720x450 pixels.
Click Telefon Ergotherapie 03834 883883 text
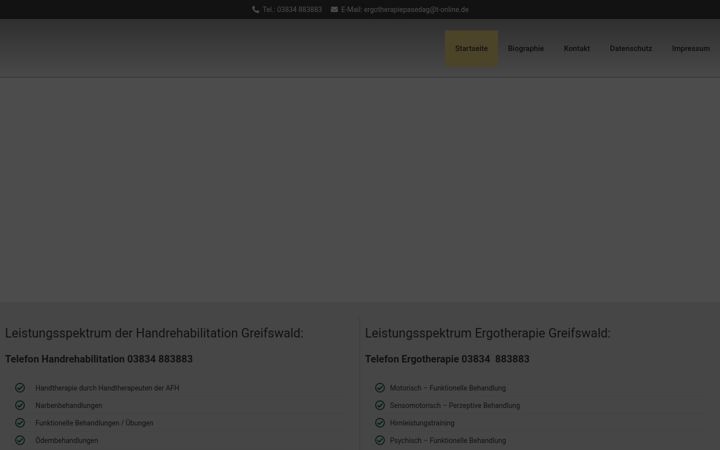pos(447,359)
